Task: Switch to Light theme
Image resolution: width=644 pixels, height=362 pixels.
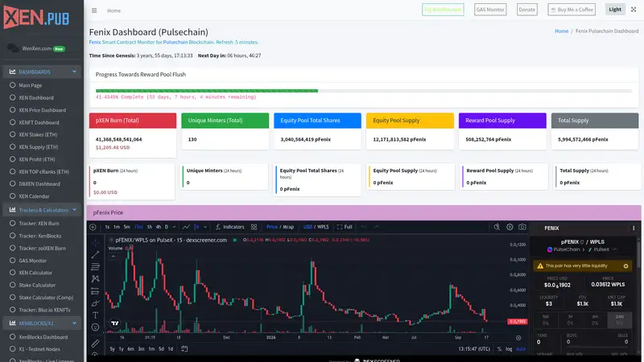Action: tap(615, 10)
